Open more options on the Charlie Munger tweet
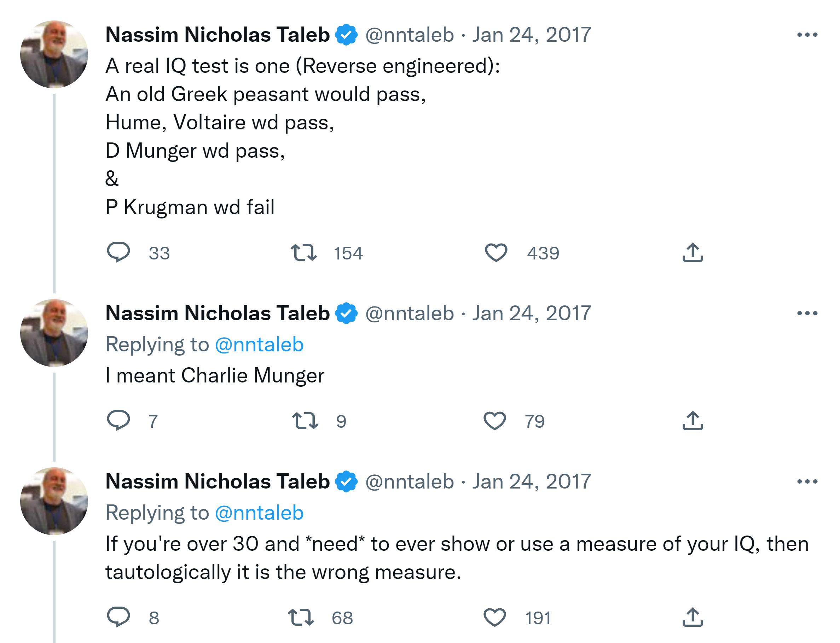This screenshot has width=840, height=643. point(807,314)
